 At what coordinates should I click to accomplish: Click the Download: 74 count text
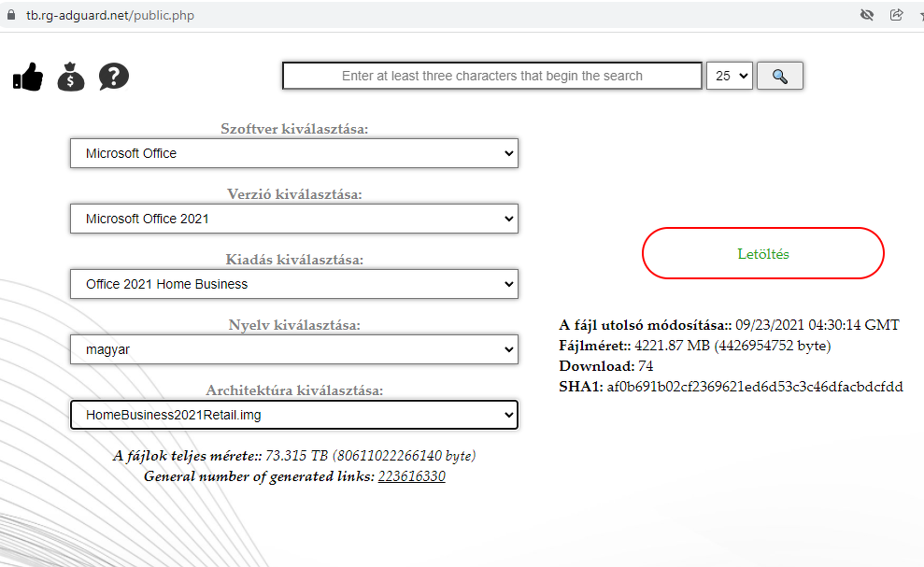point(605,366)
